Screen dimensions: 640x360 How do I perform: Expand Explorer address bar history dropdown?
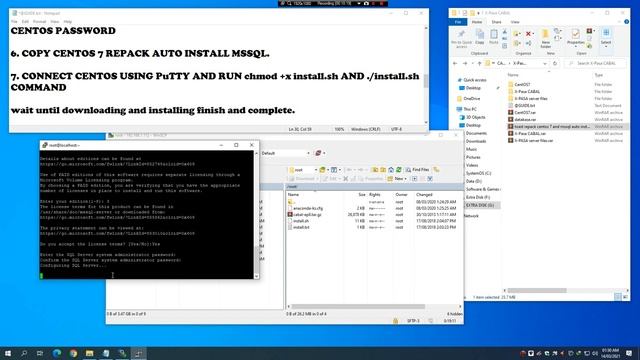(x=545, y=63)
